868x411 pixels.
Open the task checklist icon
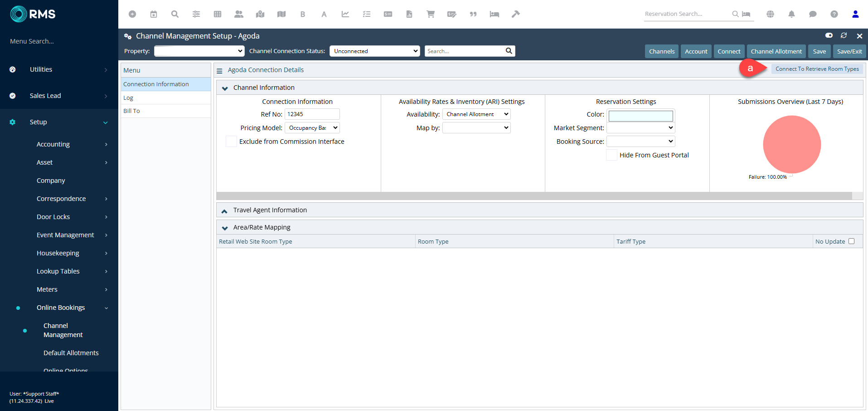tap(367, 14)
